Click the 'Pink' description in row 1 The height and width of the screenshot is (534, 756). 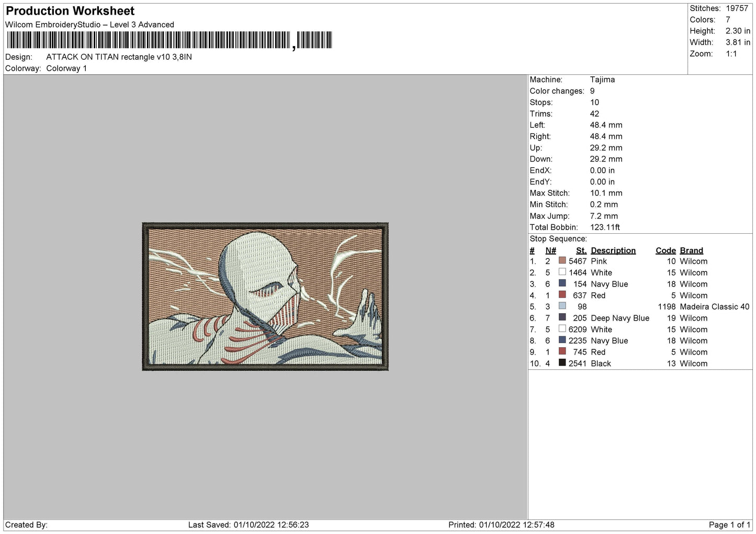tap(599, 262)
